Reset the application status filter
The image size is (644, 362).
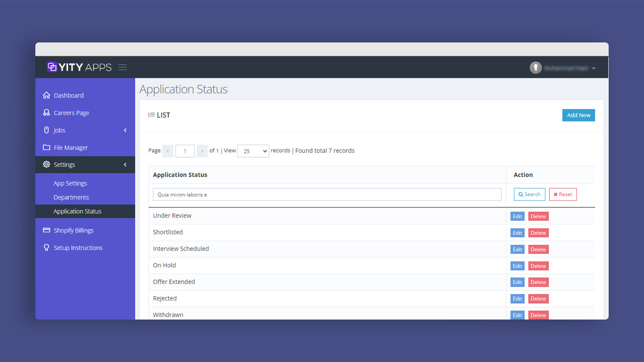pyautogui.click(x=563, y=194)
